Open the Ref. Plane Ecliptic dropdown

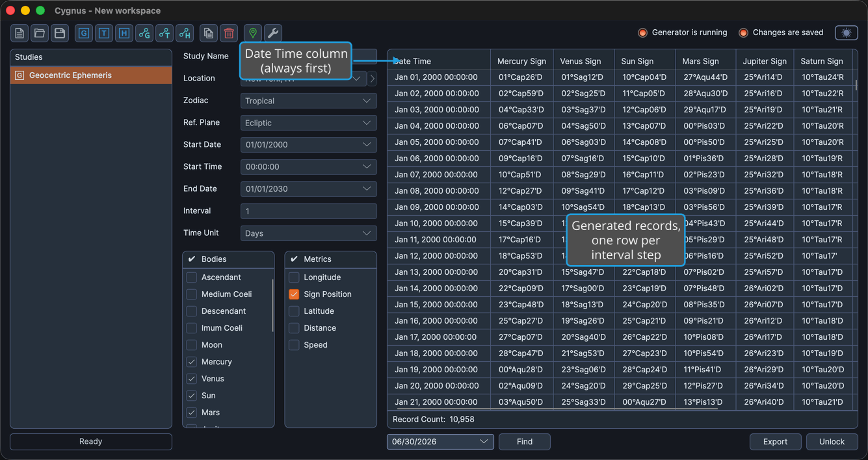click(308, 123)
